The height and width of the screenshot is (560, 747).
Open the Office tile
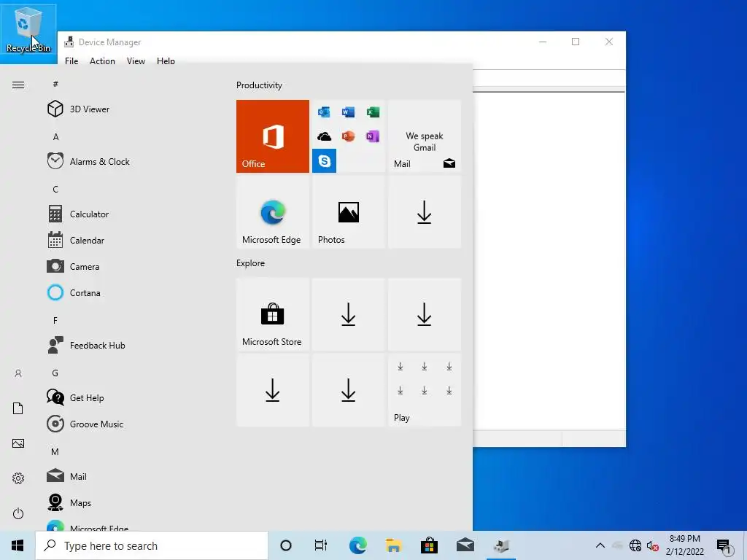(273, 136)
